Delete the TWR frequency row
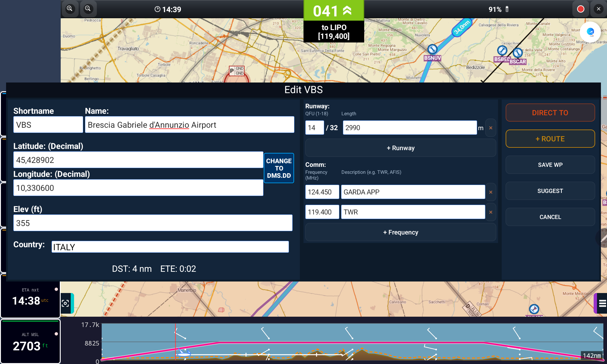The image size is (607, 364). coord(491,212)
